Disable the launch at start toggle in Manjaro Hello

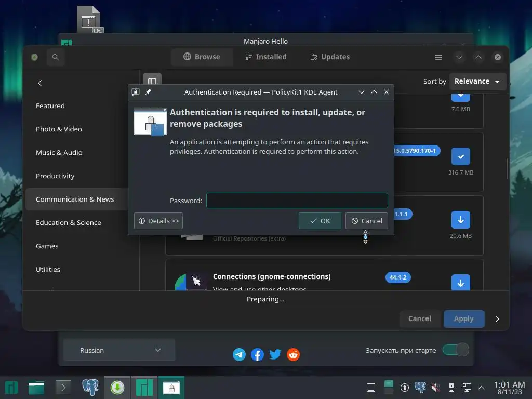(456, 350)
